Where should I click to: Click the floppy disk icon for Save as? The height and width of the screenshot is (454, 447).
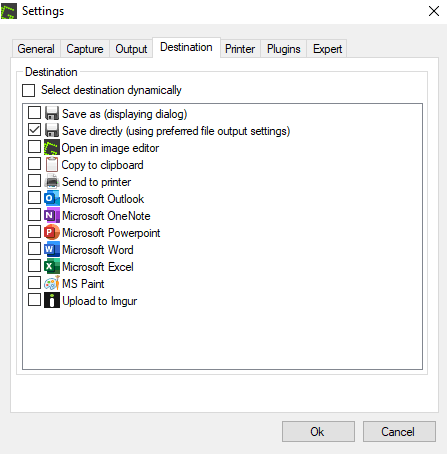52,113
